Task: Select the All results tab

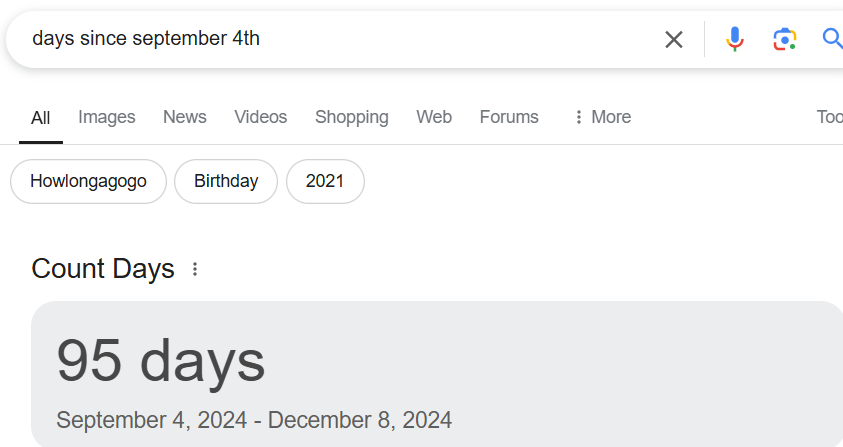Action: point(41,118)
